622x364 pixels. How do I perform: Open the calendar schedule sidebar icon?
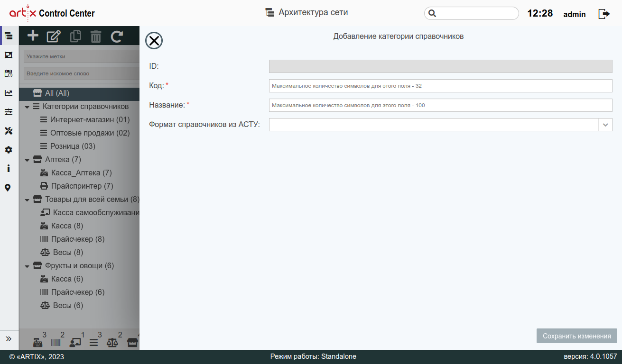point(9,73)
